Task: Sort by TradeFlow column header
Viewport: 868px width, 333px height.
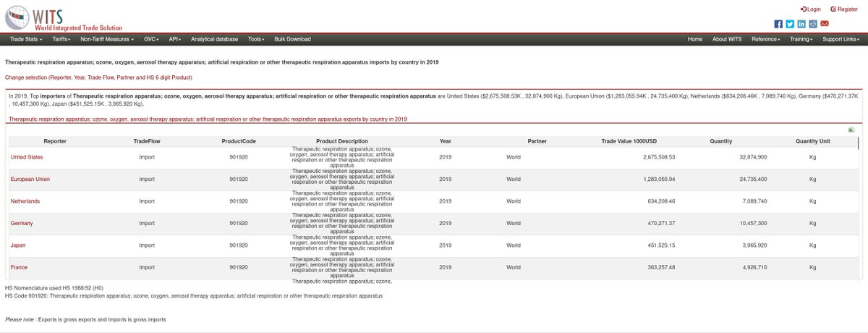Action: [x=147, y=141]
